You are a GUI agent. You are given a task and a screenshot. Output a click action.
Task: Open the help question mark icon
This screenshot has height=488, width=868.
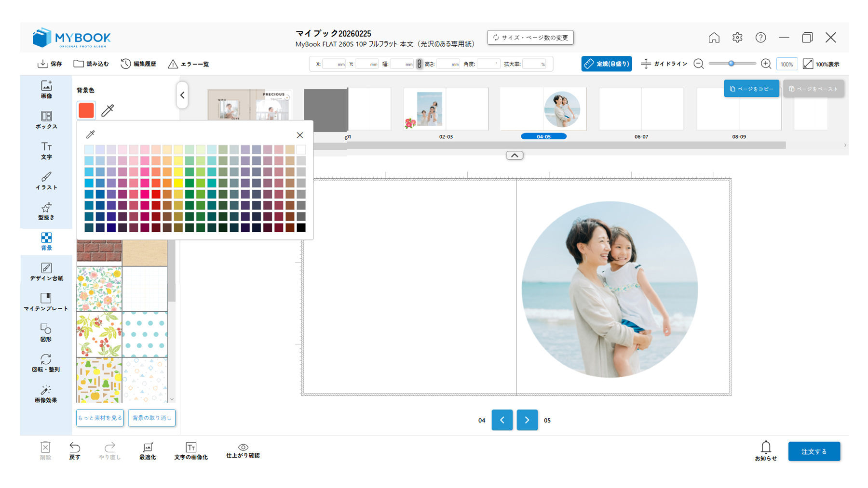coord(760,38)
